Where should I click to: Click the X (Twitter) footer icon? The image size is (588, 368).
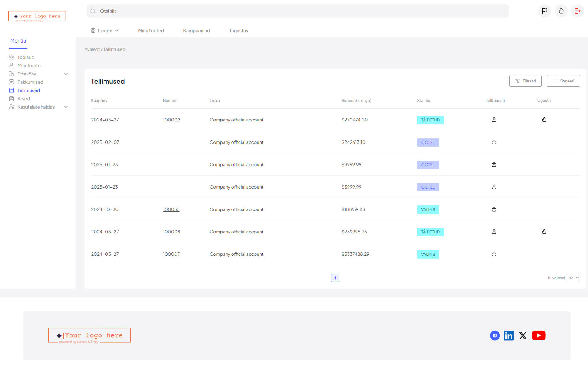[x=523, y=335]
